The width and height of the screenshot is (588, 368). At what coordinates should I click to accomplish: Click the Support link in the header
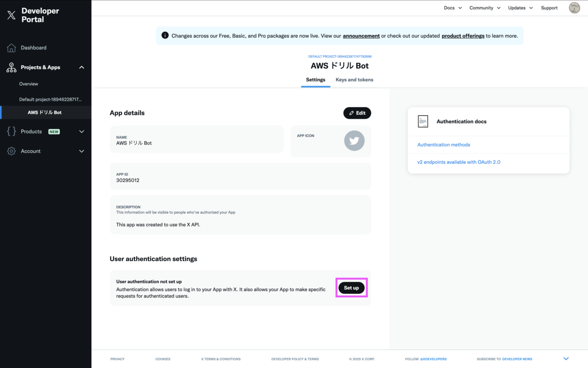549,8
